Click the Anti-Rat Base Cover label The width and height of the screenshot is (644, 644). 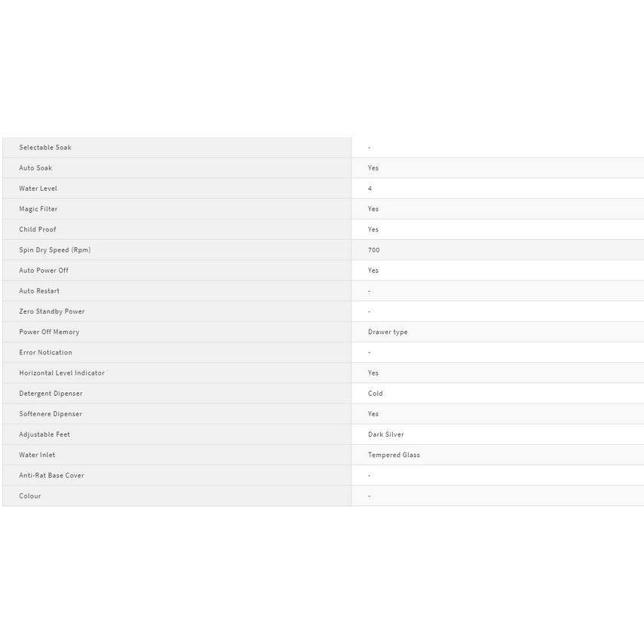click(x=51, y=476)
